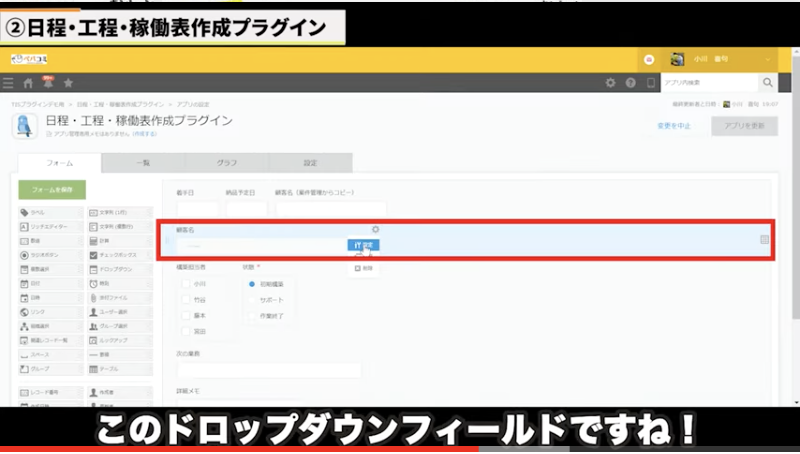Open the bookmarks star icon
This screenshot has width=800, height=454.
pos(68,83)
